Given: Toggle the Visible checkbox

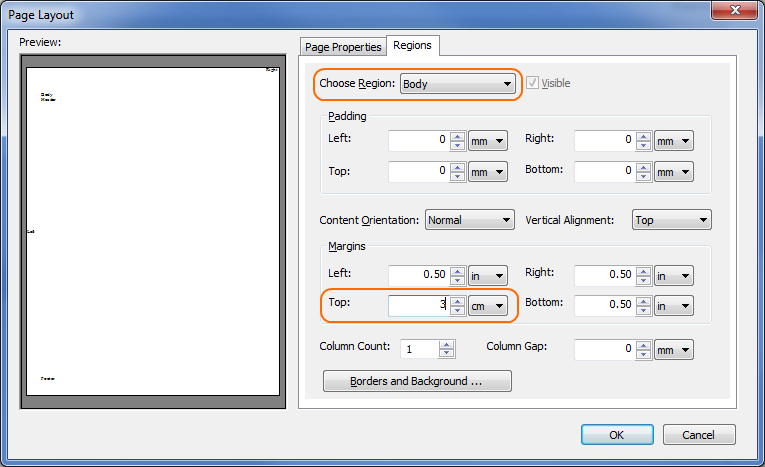Looking at the screenshot, I should coord(532,83).
